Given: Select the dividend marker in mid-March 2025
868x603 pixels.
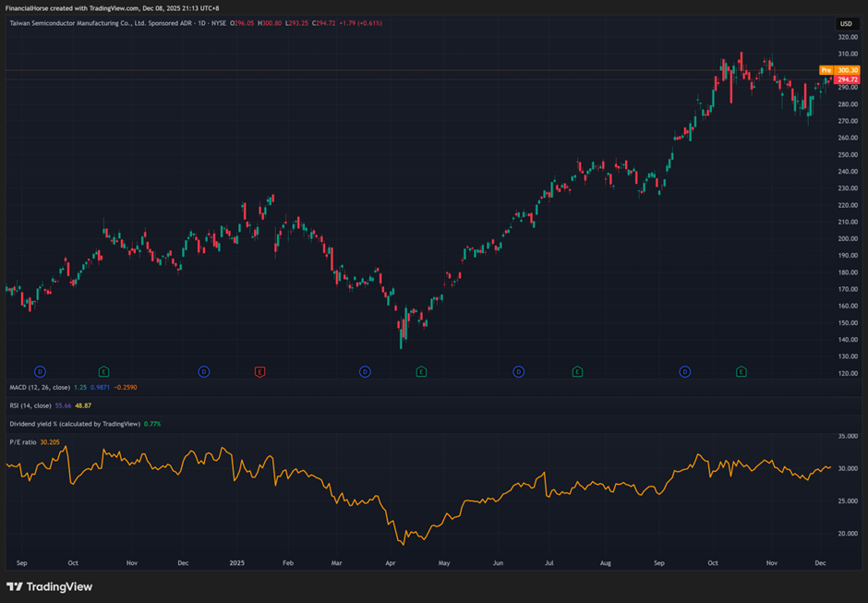Looking at the screenshot, I should [x=365, y=371].
